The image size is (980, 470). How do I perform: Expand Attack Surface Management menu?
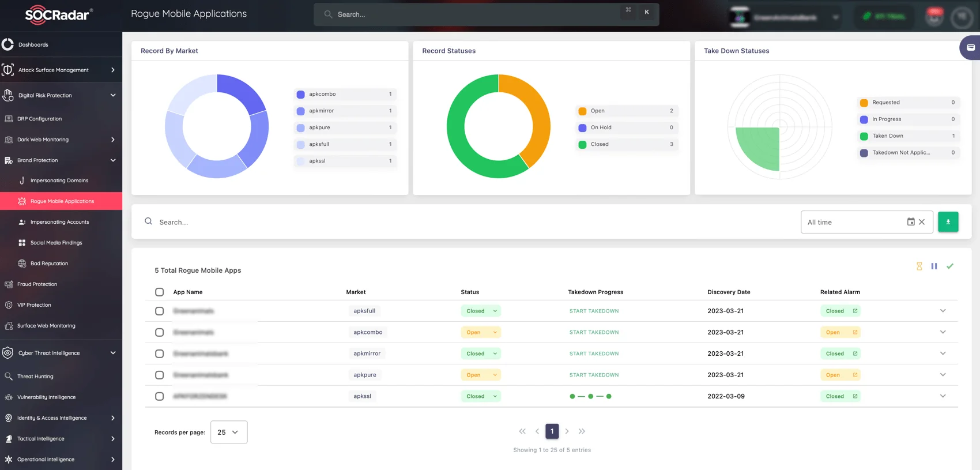[113, 70]
